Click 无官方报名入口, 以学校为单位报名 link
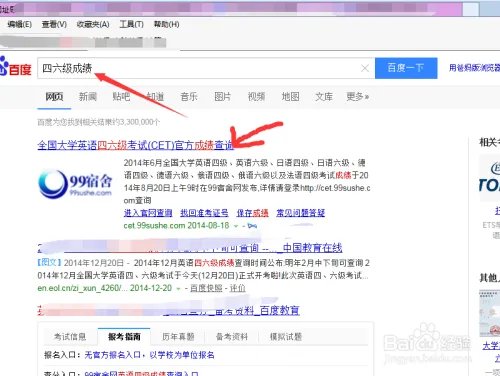500x376 pixels. point(149,355)
